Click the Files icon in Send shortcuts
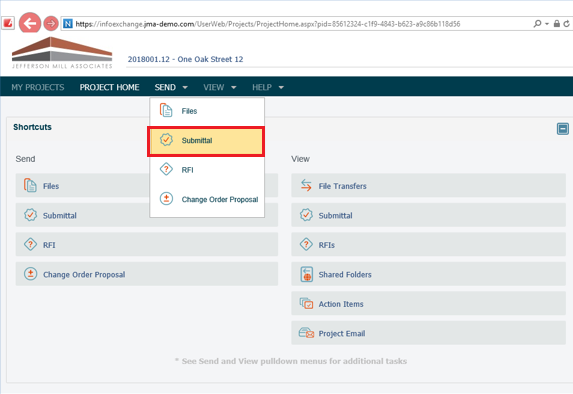 coord(30,185)
